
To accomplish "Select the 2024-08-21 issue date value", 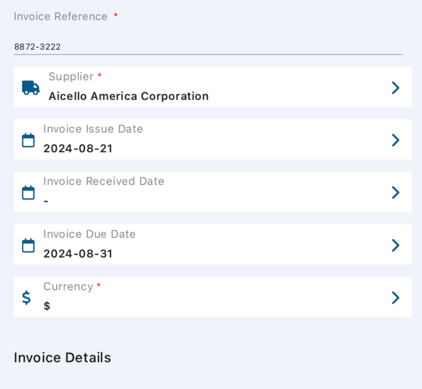I will (x=78, y=149).
